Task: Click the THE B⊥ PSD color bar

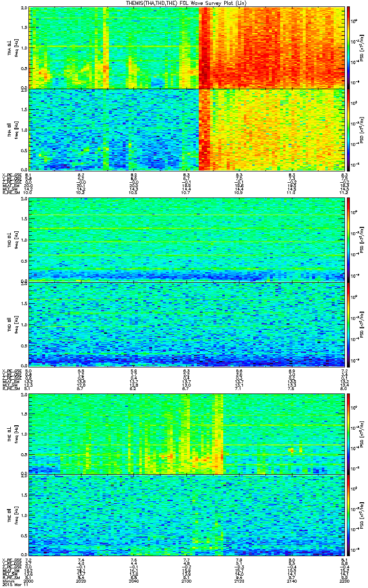Action: [x=348, y=433]
